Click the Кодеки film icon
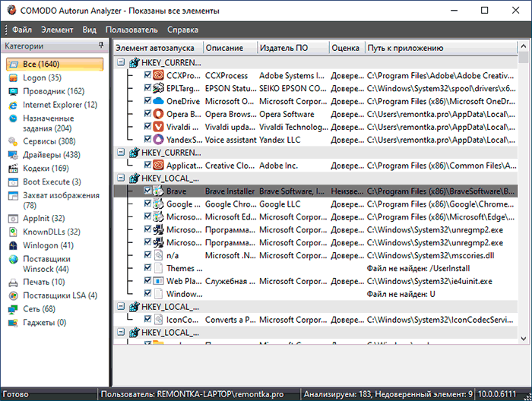The width and height of the screenshot is (532, 401). pyautogui.click(x=13, y=169)
